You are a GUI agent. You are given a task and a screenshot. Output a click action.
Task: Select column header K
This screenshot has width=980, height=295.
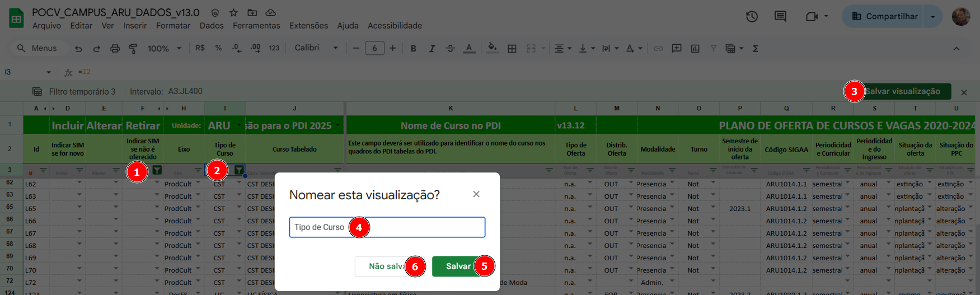coord(451,108)
